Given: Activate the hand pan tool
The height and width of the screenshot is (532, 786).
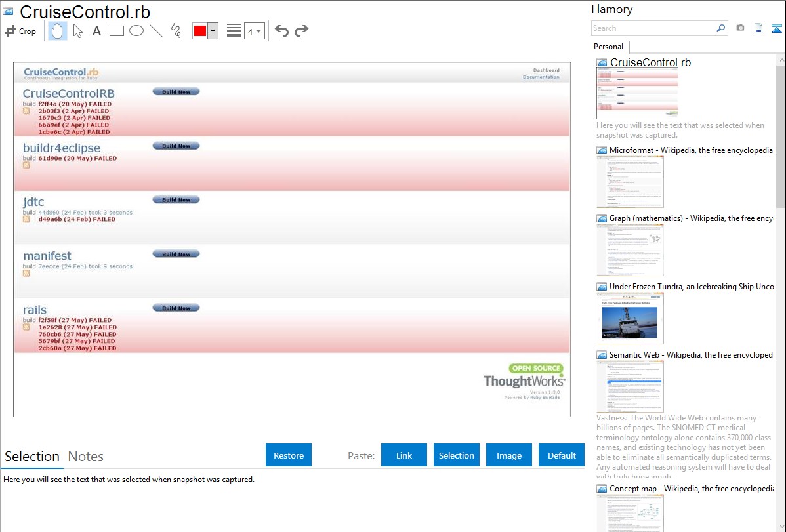Looking at the screenshot, I should click(x=57, y=31).
